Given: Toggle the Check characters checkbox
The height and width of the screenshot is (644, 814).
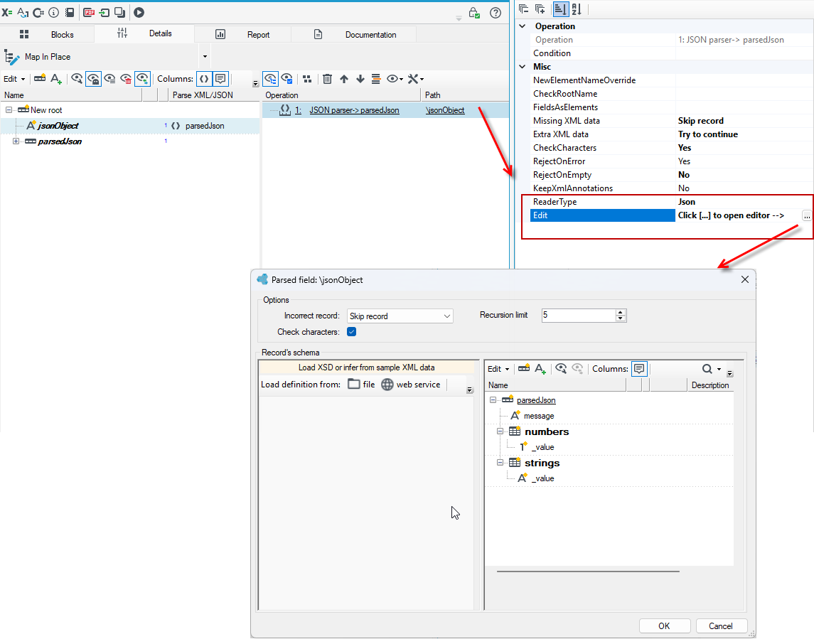Looking at the screenshot, I should pyautogui.click(x=351, y=332).
